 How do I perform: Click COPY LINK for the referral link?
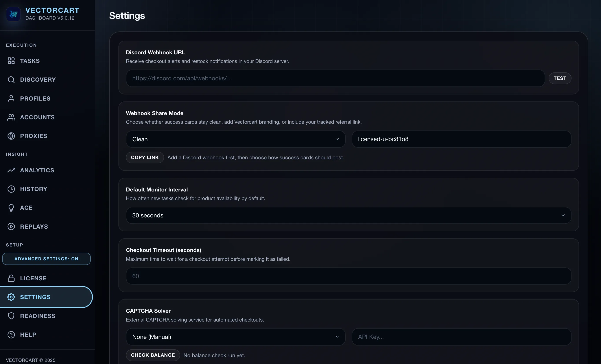click(145, 158)
